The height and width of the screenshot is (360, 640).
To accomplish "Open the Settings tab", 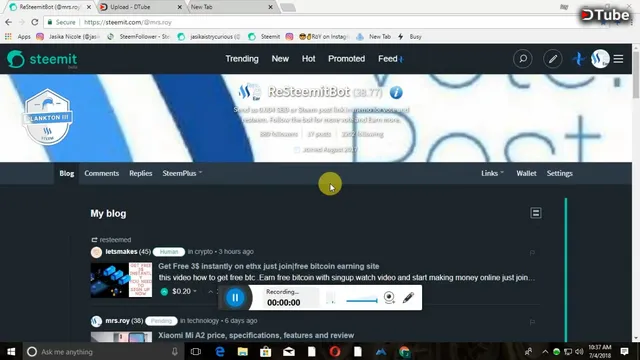I will click(560, 173).
